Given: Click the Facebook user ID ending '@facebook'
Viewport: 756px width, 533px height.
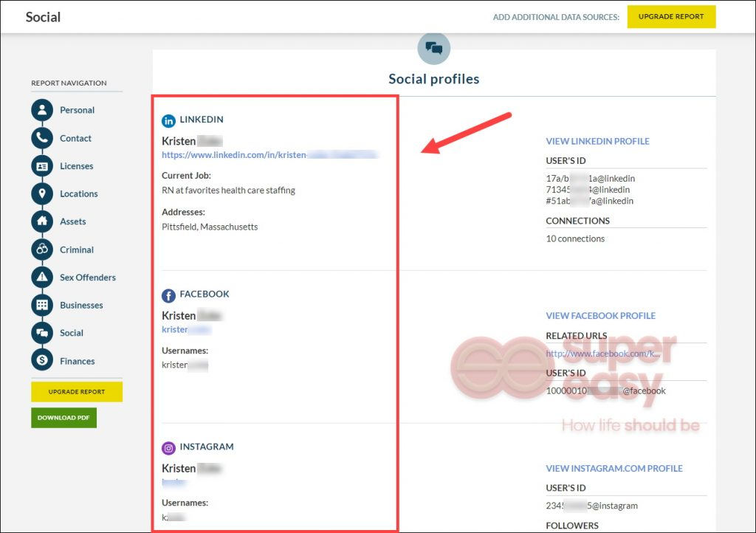Looking at the screenshot, I should coord(605,391).
